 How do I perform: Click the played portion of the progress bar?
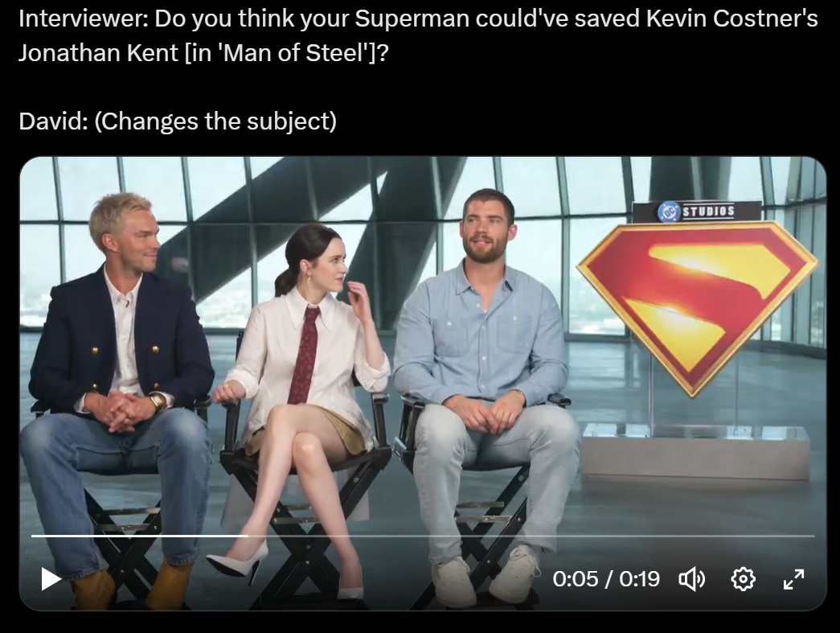pyautogui.click(x=139, y=536)
